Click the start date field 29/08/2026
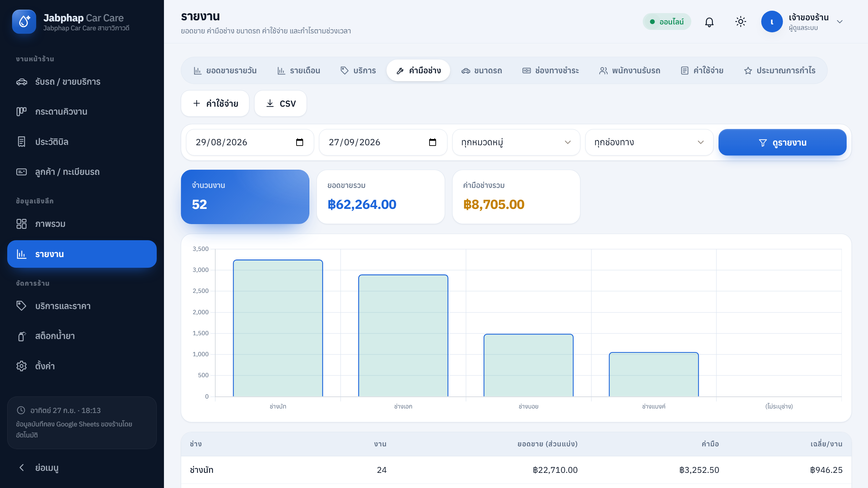The width and height of the screenshot is (868, 488). 250,142
